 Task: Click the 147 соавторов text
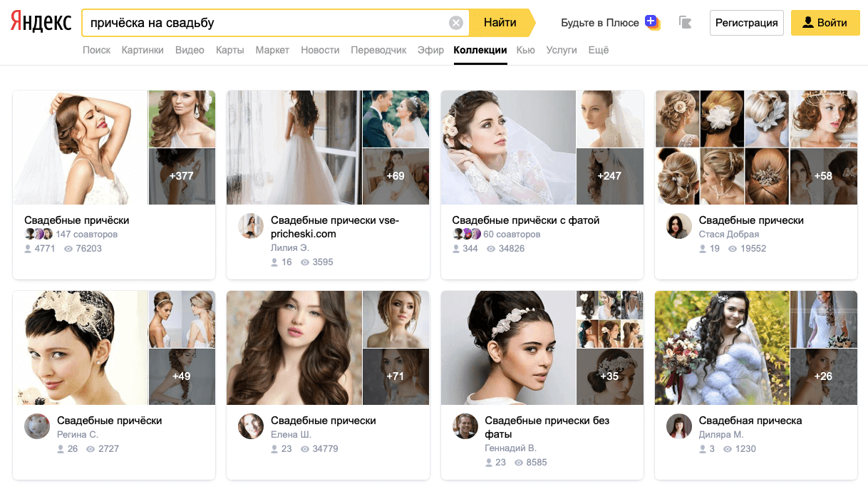click(x=87, y=235)
